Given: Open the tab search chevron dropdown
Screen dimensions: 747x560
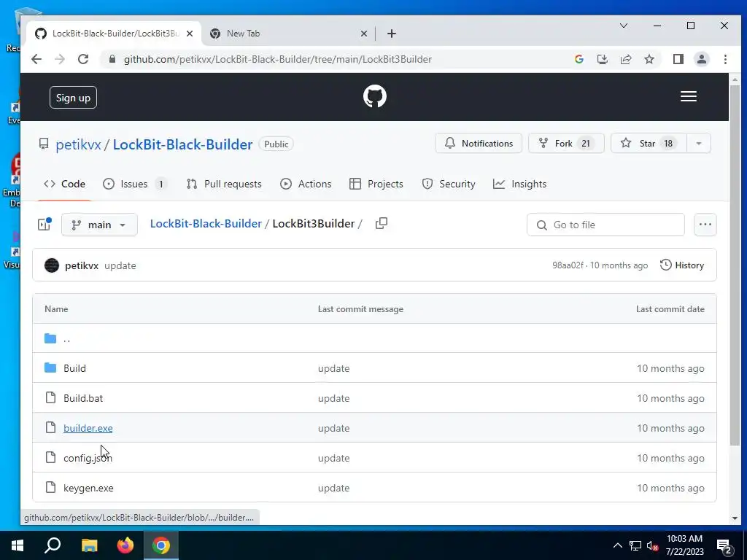Looking at the screenshot, I should (623, 26).
